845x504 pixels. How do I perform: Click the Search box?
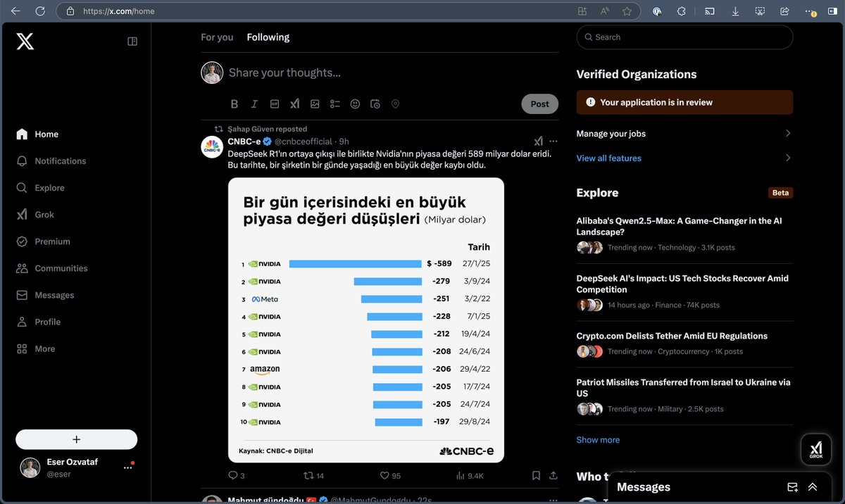[684, 37]
